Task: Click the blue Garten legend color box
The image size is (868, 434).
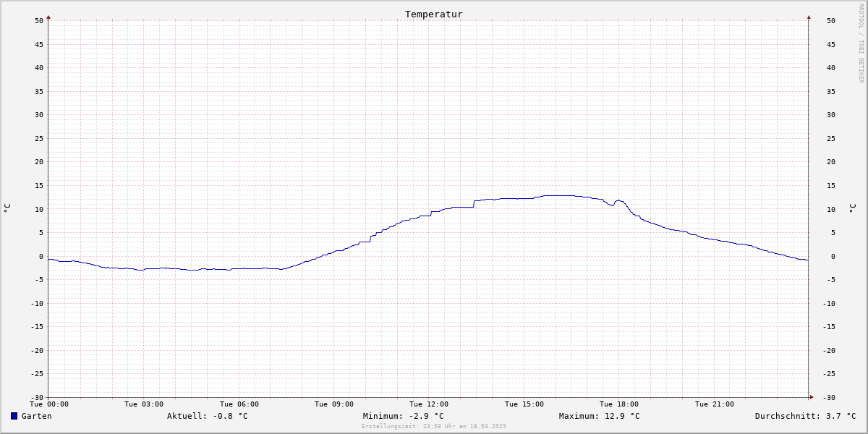Action: (x=14, y=416)
